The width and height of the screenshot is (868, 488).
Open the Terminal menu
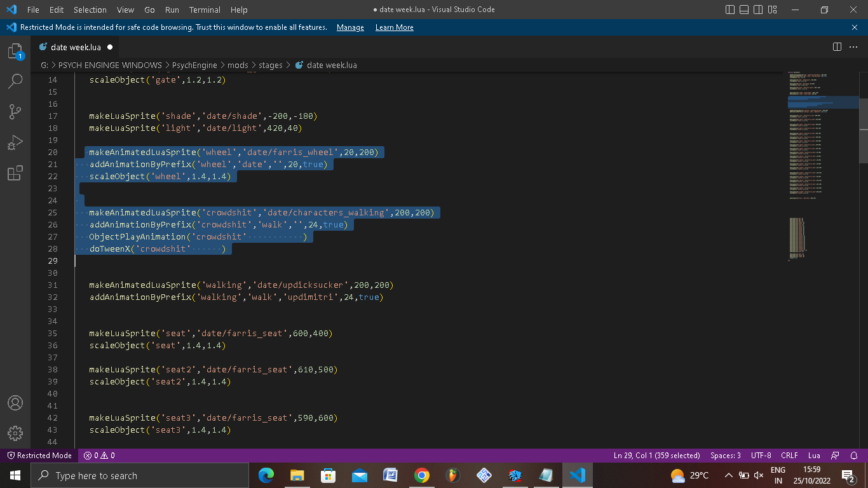coord(205,10)
